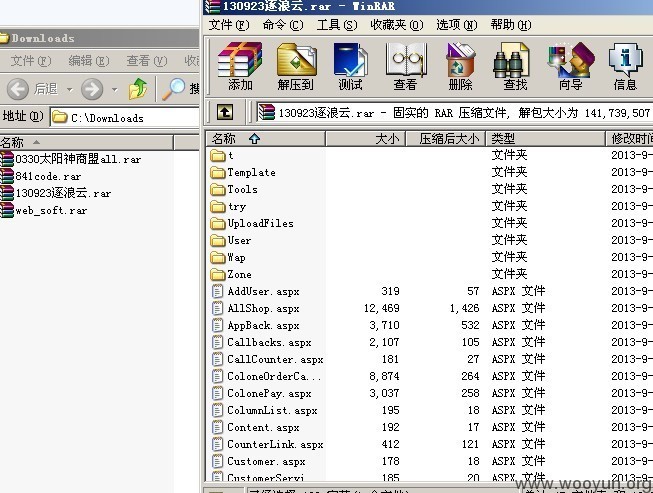Select CounterLink.aspx file name
This screenshot has height=493, width=653.
(x=275, y=445)
